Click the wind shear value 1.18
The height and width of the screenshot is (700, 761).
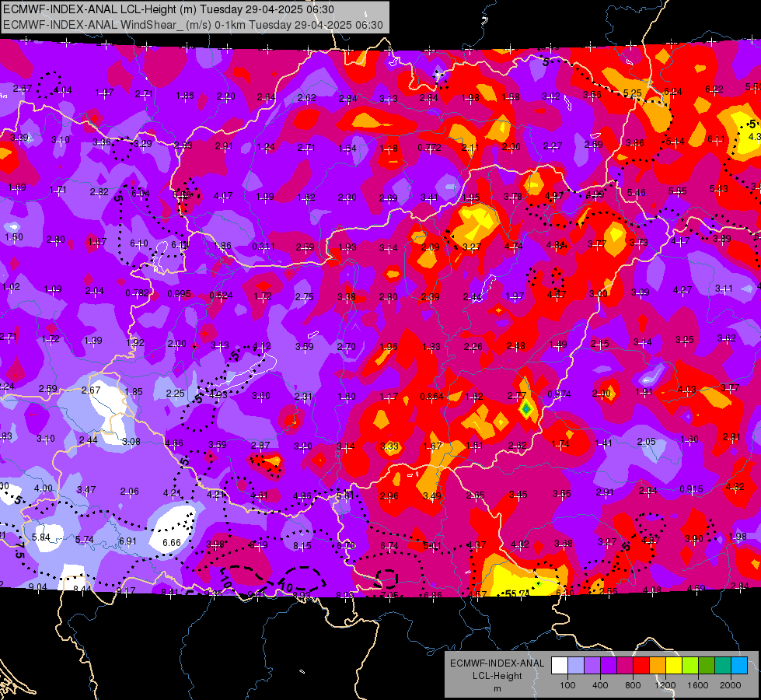tap(389, 148)
